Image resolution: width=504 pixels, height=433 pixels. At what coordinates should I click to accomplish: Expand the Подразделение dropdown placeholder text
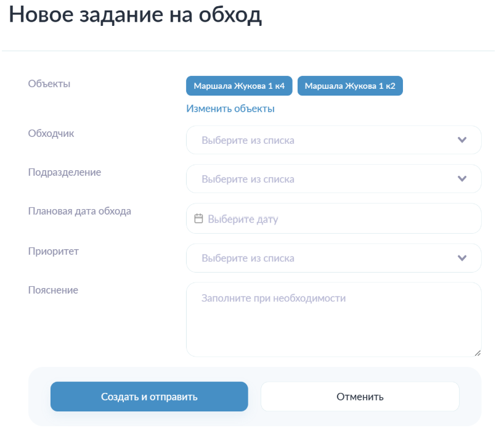coord(248,179)
